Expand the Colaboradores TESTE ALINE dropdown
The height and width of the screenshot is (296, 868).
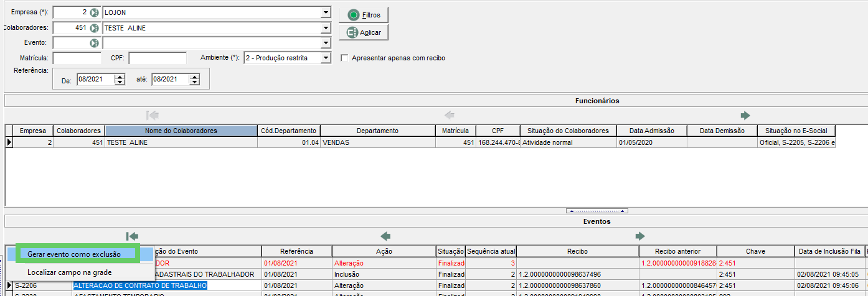pos(325,28)
